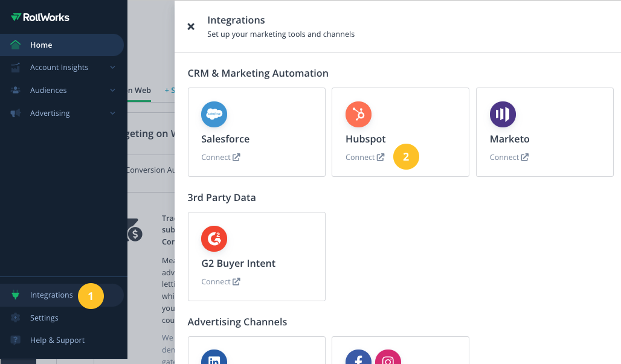Click the Help & Support question icon
The height and width of the screenshot is (364, 621).
(x=16, y=340)
